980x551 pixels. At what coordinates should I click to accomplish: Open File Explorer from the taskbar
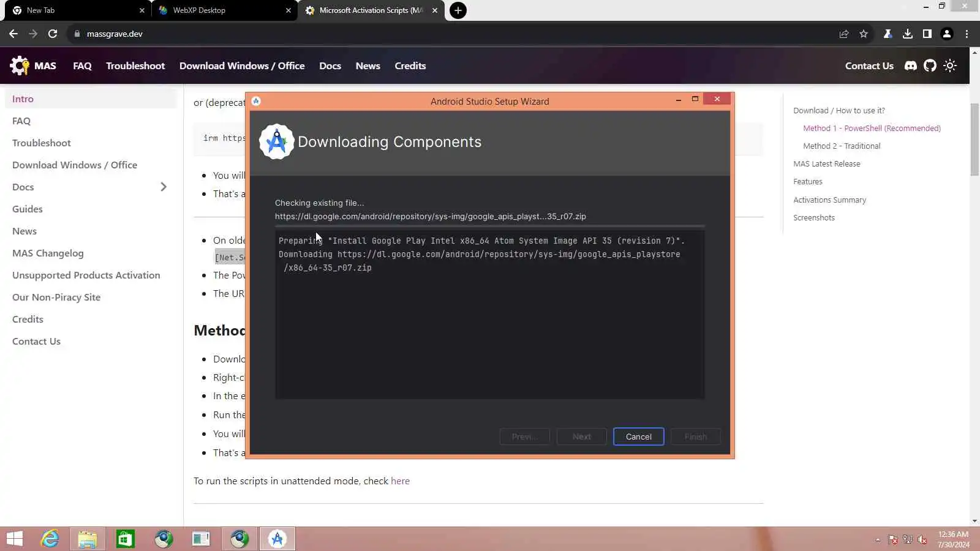[88, 539]
